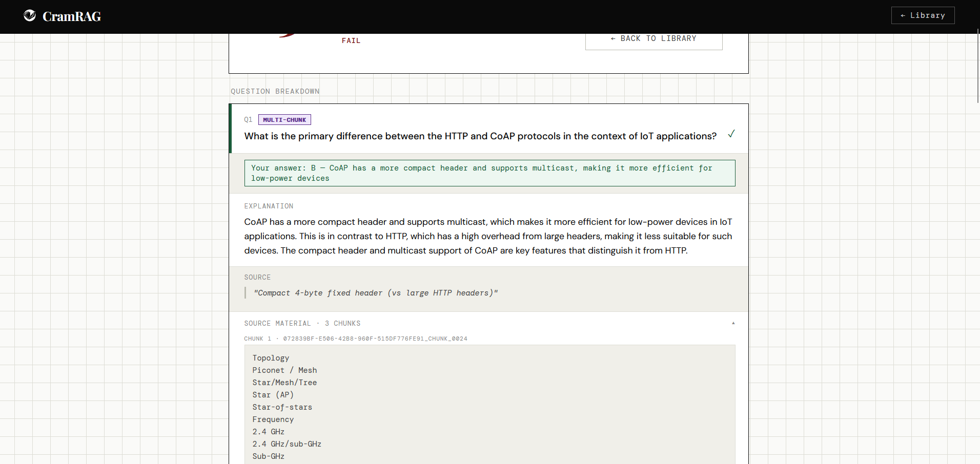Image resolution: width=980 pixels, height=464 pixels.
Task: Open the CramRAG home title link
Action: tap(71, 16)
